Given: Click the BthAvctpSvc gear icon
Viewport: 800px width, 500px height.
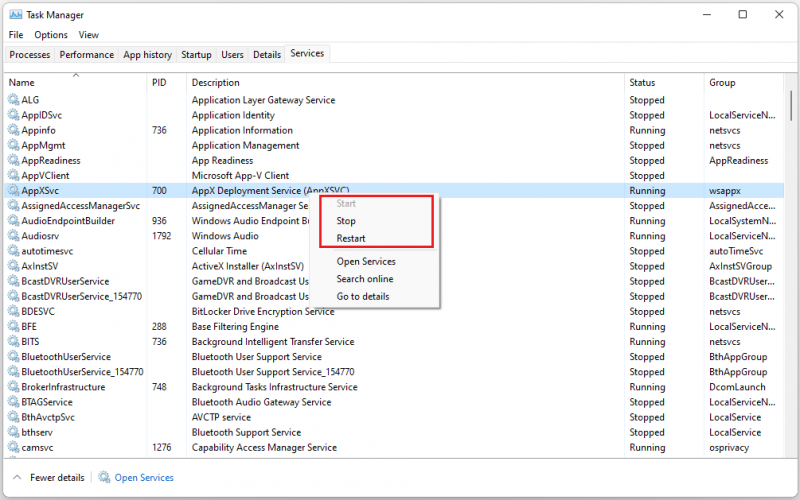Looking at the screenshot, I should click(13, 417).
